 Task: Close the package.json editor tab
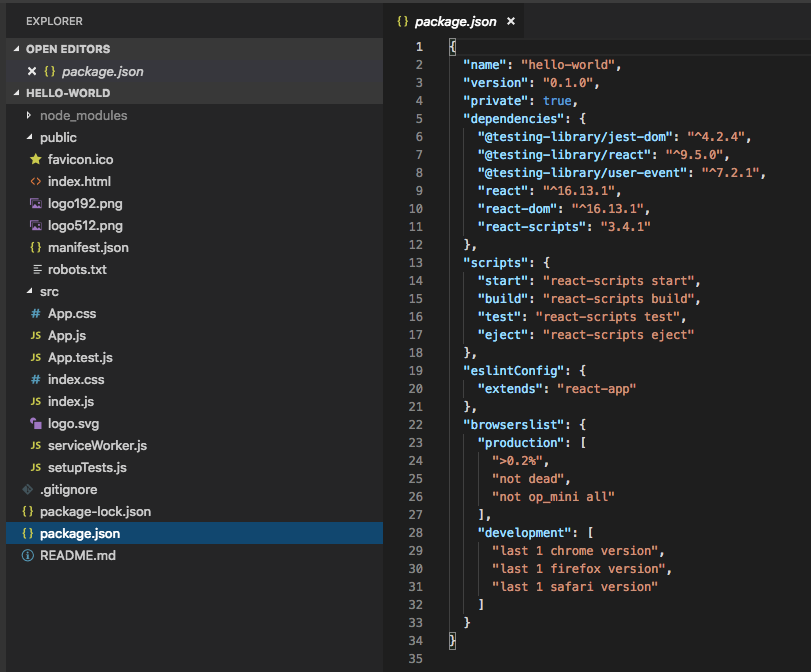click(510, 21)
